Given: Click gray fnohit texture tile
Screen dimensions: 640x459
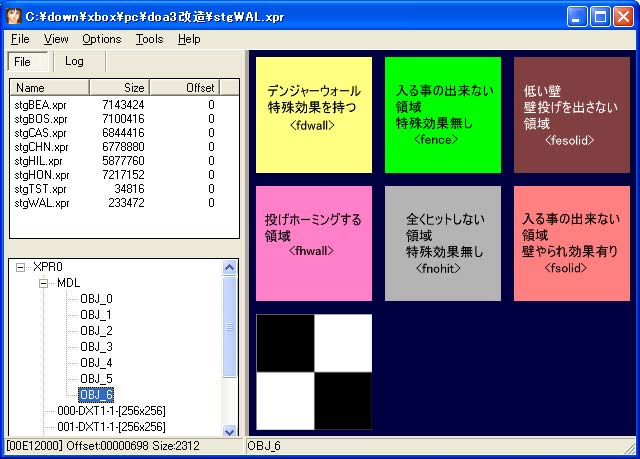Looking at the screenshot, I should click(x=443, y=244).
